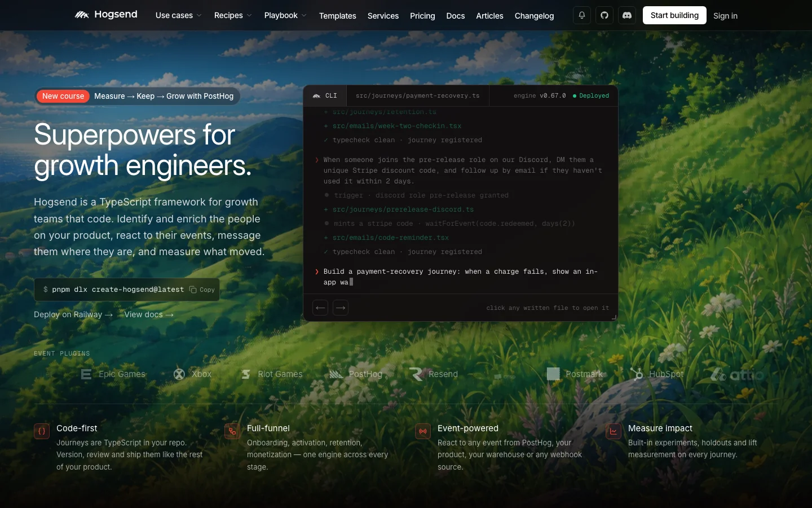Open the GitHub icon link
Viewport: 812px width, 508px height.
604,15
